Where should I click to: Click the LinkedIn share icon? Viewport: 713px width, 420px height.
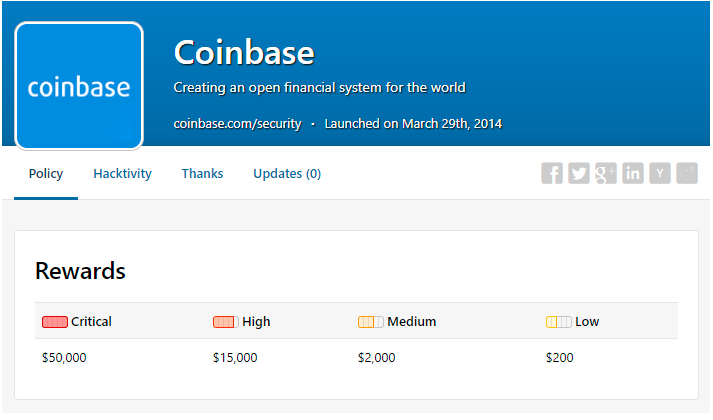tap(633, 173)
